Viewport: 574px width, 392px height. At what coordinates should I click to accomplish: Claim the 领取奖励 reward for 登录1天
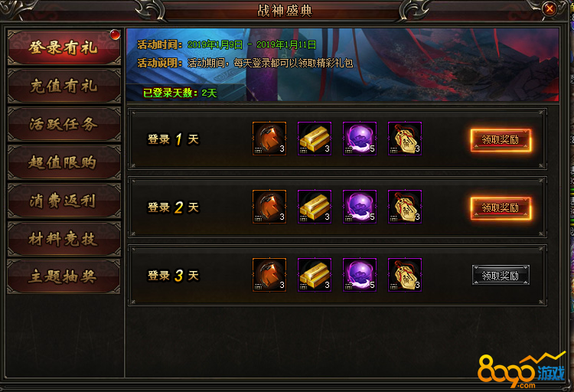point(501,139)
